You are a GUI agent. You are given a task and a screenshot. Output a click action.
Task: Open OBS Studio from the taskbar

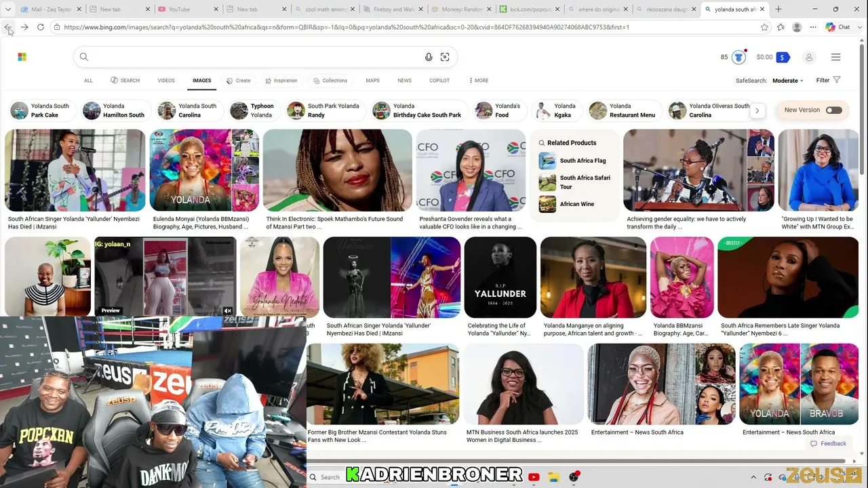coord(574,477)
